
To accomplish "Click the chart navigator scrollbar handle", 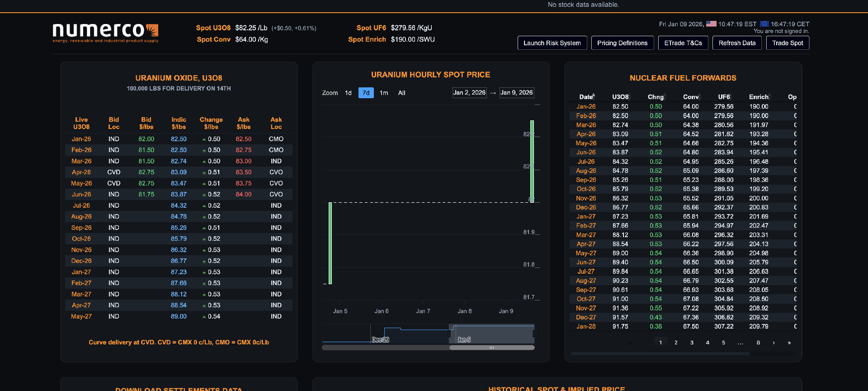I will click(x=491, y=348).
